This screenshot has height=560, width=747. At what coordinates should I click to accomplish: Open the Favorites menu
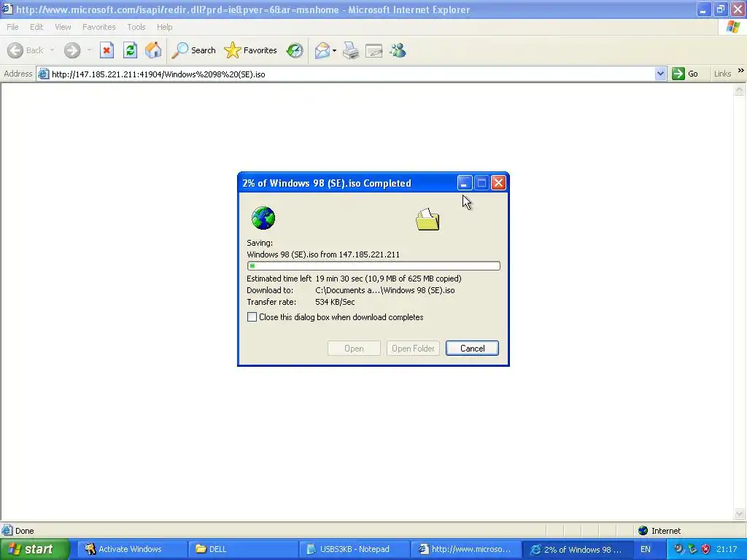click(99, 27)
